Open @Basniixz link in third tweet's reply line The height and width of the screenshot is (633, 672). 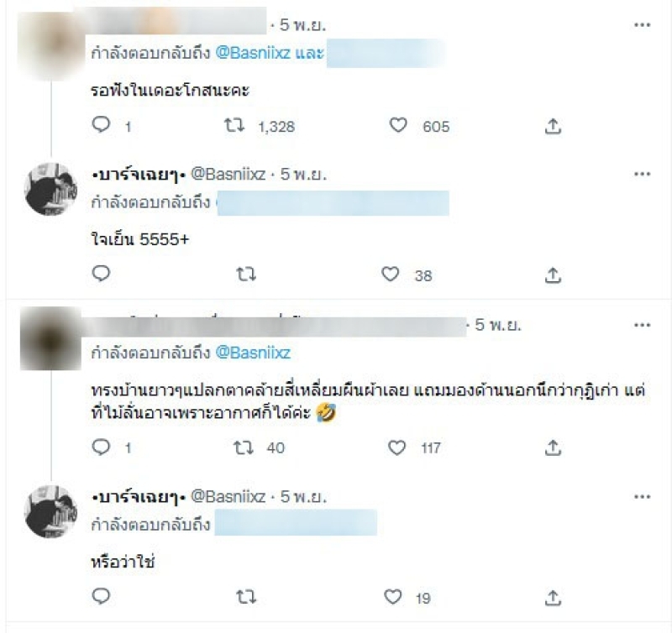pos(253,353)
